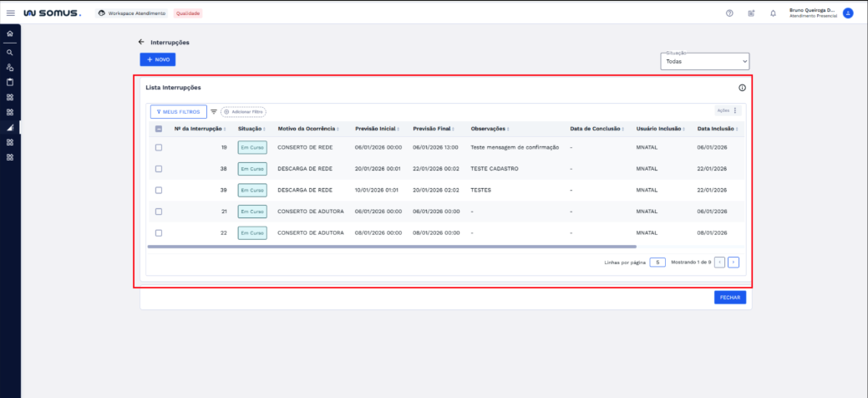Open search from the sidebar magnifier icon
868x398 pixels.
coord(10,52)
